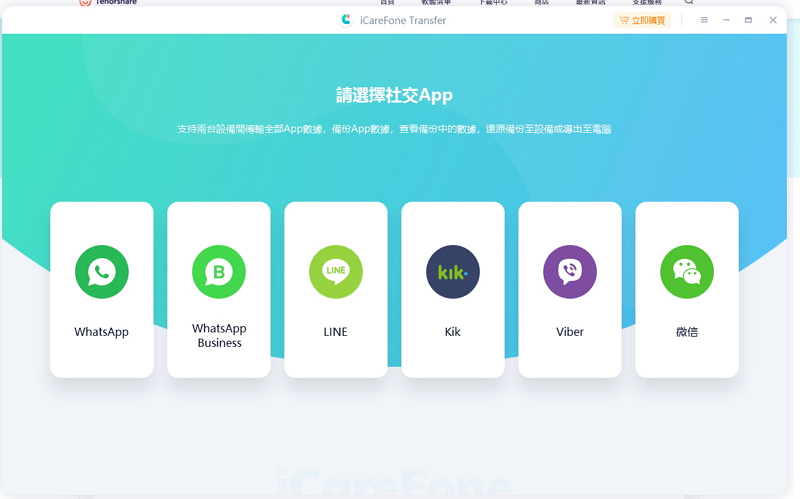Choose the 微信 WeChat icon
800x499 pixels.
pyautogui.click(x=687, y=272)
